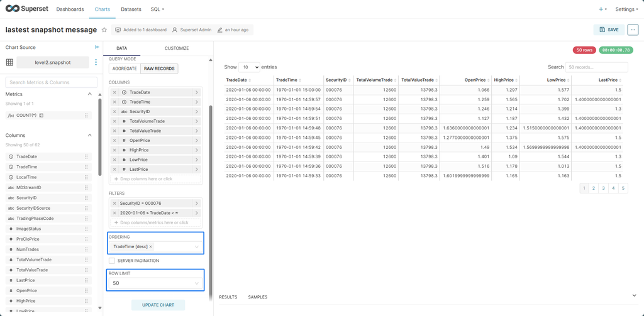Open the Samples tab
Screen dimensions: 644x316
(257, 297)
